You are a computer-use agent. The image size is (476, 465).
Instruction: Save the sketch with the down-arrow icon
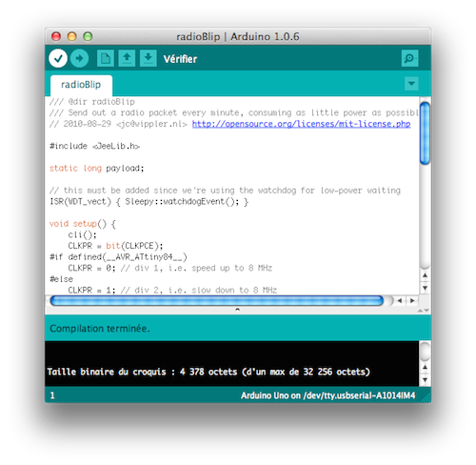point(149,58)
